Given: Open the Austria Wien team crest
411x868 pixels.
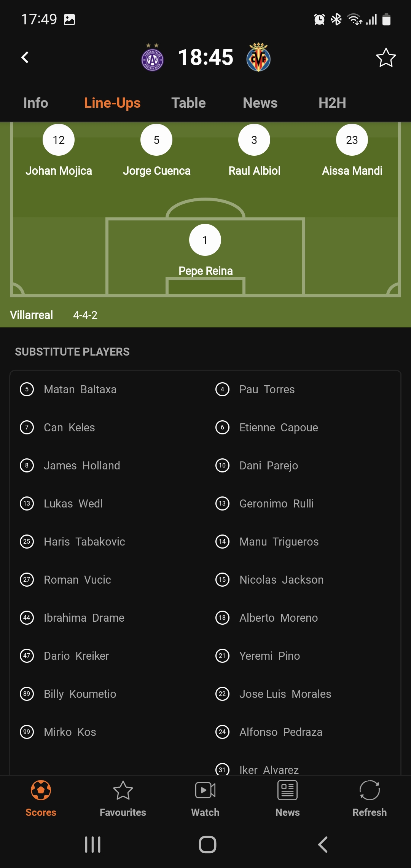Looking at the screenshot, I should point(152,57).
